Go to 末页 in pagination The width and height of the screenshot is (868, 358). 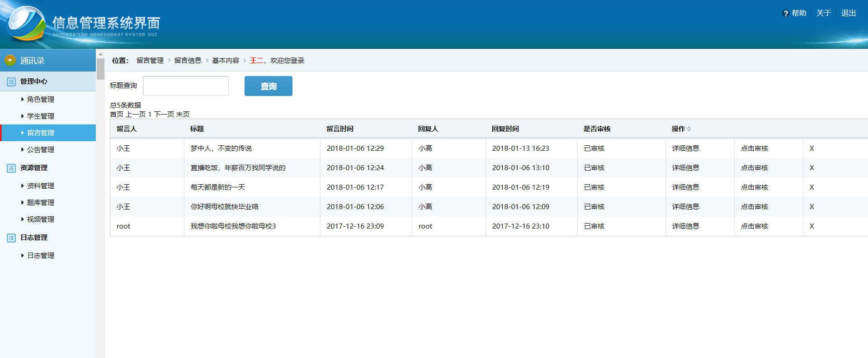click(183, 114)
